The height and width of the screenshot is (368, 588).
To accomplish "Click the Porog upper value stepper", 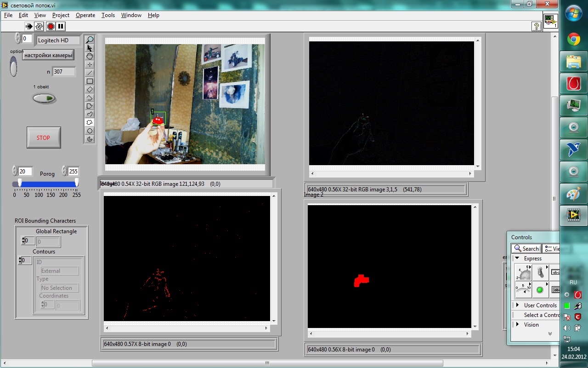I will (64, 171).
